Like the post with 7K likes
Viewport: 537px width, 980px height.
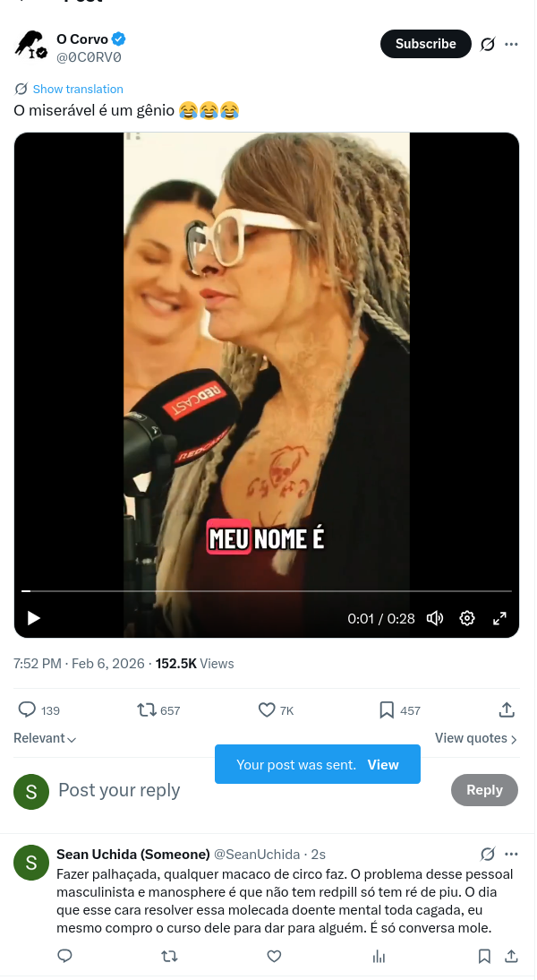pos(267,709)
